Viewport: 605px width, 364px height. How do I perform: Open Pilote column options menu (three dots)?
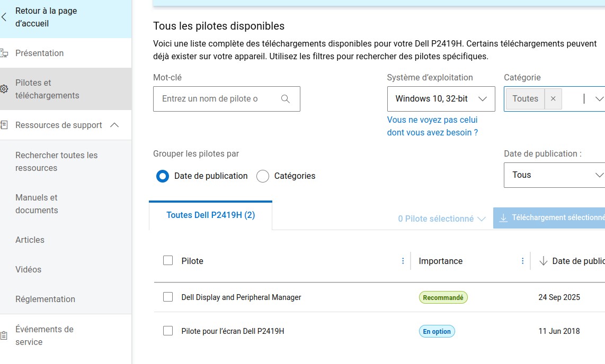pyautogui.click(x=403, y=261)
